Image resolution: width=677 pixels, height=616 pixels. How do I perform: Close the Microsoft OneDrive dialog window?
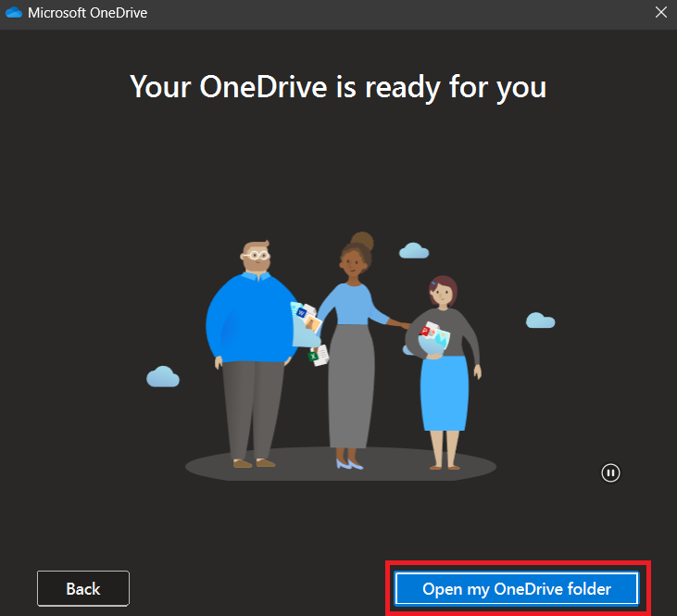(661, 12)
